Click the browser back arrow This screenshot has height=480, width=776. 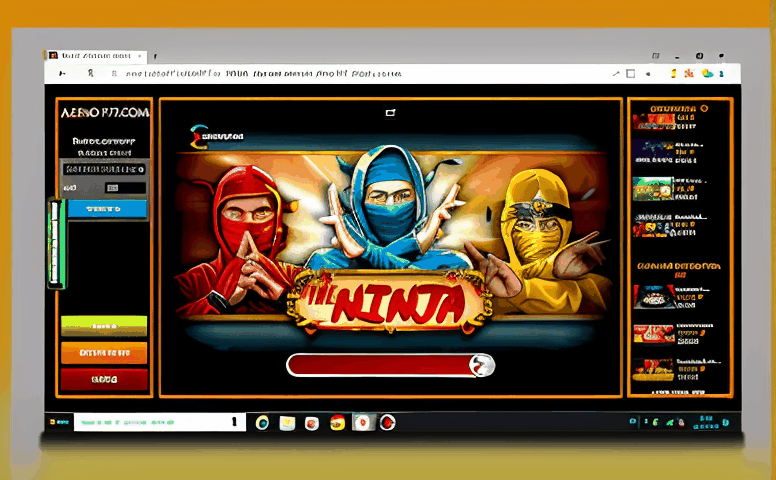tap(60, 74)
